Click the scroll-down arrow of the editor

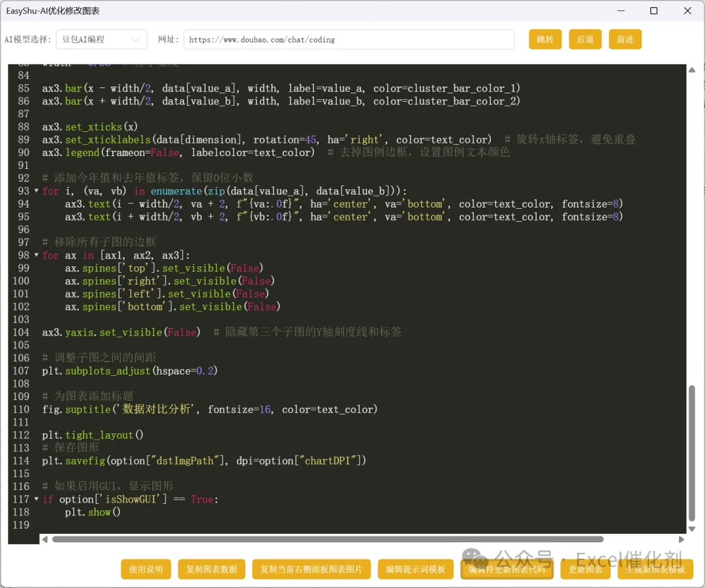pyautogui.click(x=691, y=529)
